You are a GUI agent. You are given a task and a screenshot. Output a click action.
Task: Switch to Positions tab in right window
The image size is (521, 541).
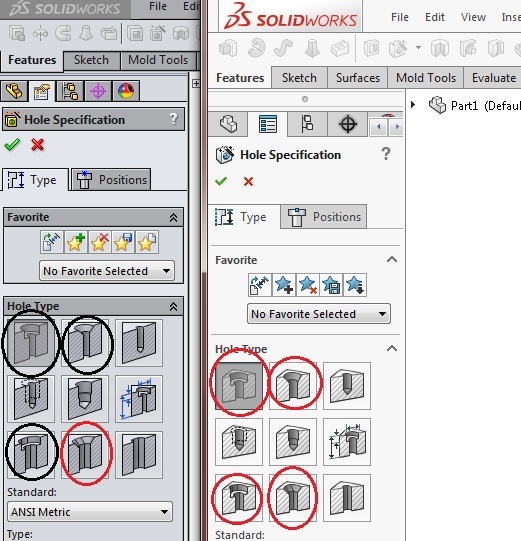coord(324,217)
